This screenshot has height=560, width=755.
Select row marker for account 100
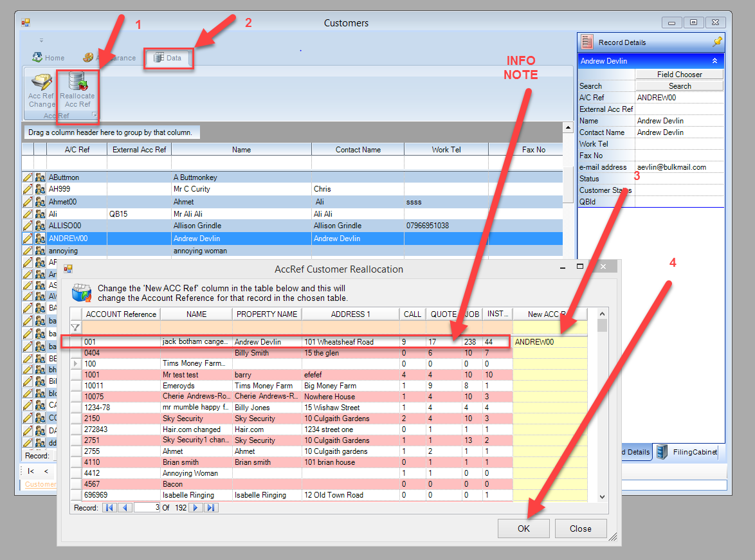point(76,363)
